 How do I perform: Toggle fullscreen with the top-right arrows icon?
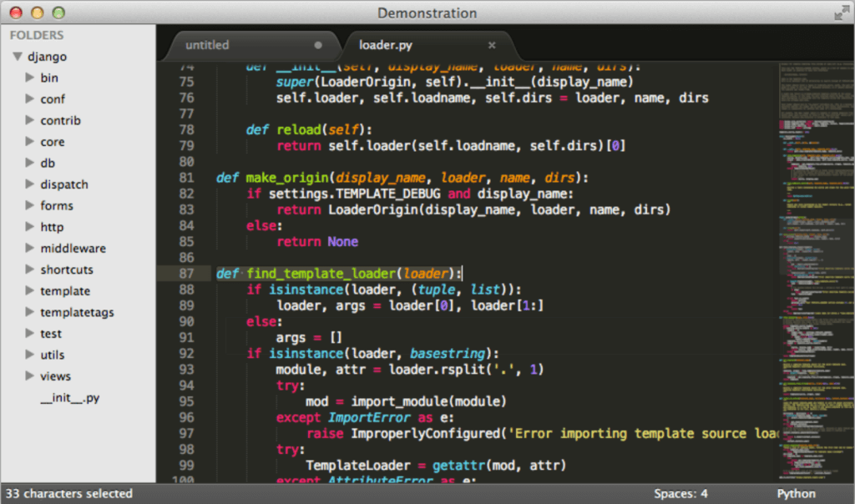842,13
